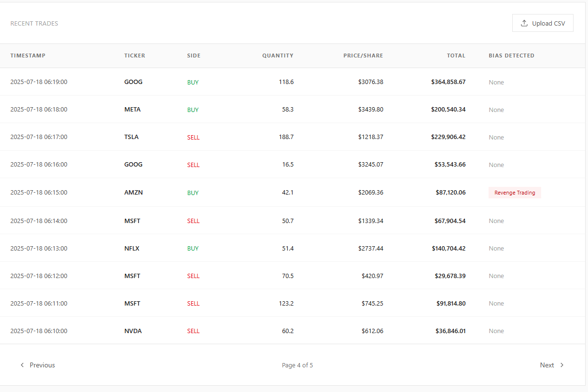Image resolution: width=588 pixels, height=392 pixels.
Task: Click the Price/Share column header
Action: click(363, 56)
